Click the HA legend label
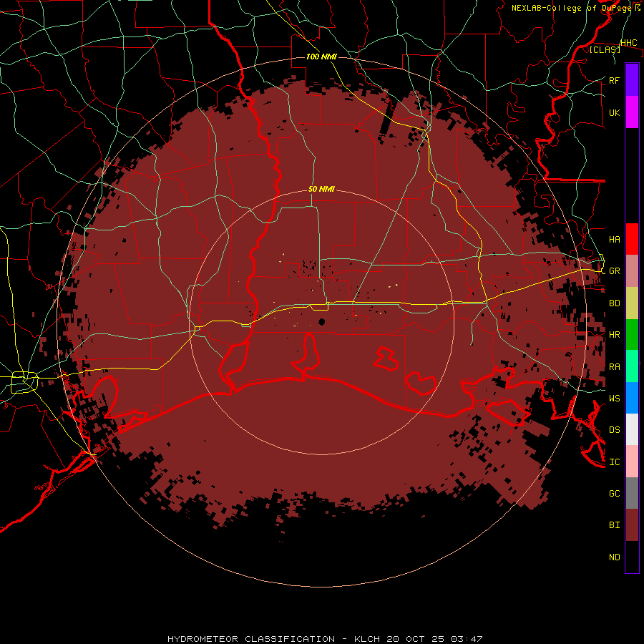Image resolution: width=644 pixels, height=644 pixels. point(615,239)
